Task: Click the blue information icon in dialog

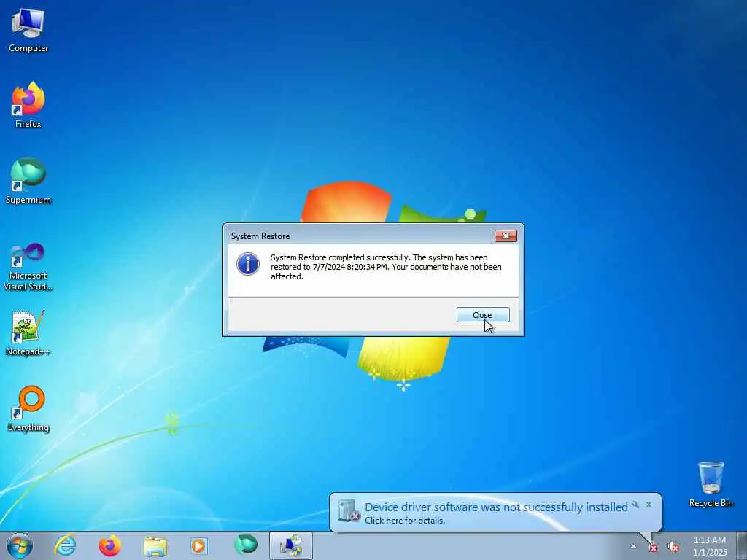Action: click(248, 264)
